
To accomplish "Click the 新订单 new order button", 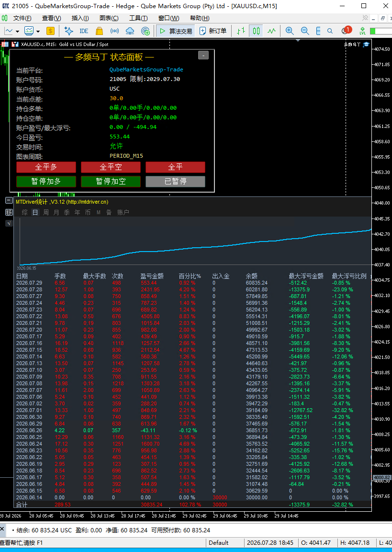I will point(213,31).
